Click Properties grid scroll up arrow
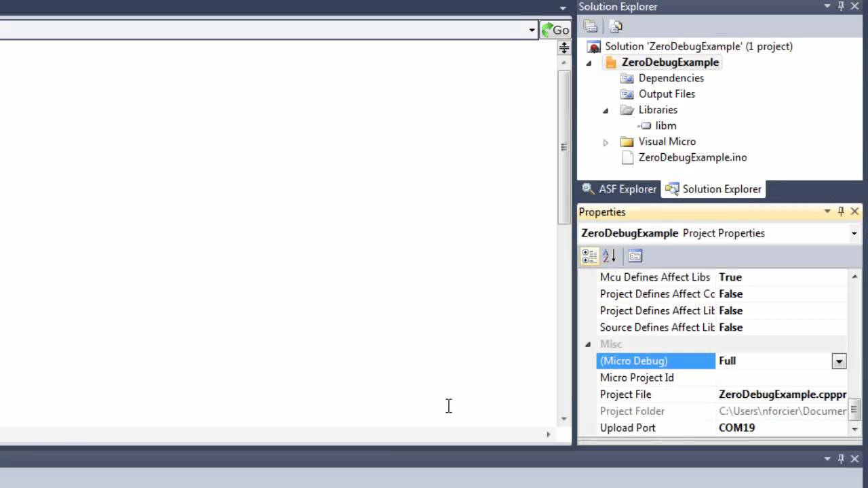Image resolution: width=868 pixels, height=488 pixels. pos(854,277)
